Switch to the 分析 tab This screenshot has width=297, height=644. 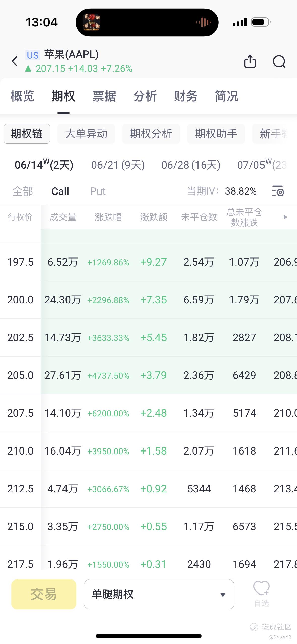tap(145, 96)
